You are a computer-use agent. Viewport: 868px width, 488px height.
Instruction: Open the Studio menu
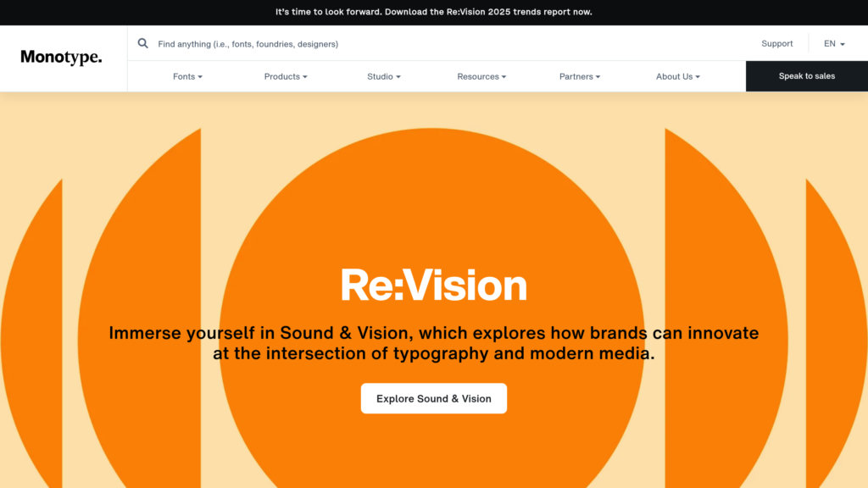[x=383, y=76]
